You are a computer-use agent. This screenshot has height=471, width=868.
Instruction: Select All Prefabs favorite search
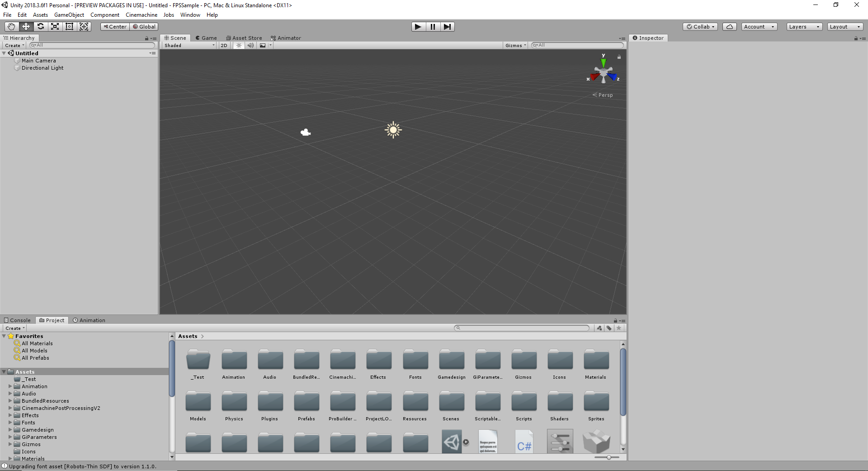35,358
